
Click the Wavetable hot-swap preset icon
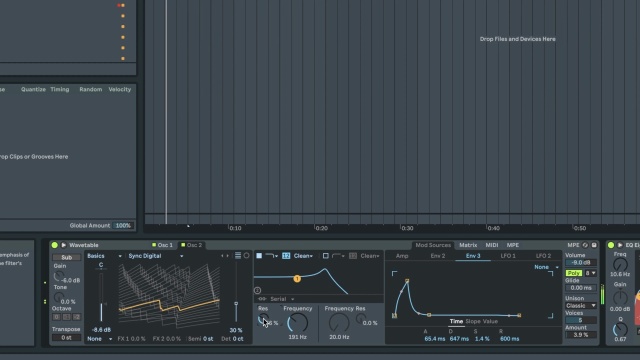coord(585,245)
